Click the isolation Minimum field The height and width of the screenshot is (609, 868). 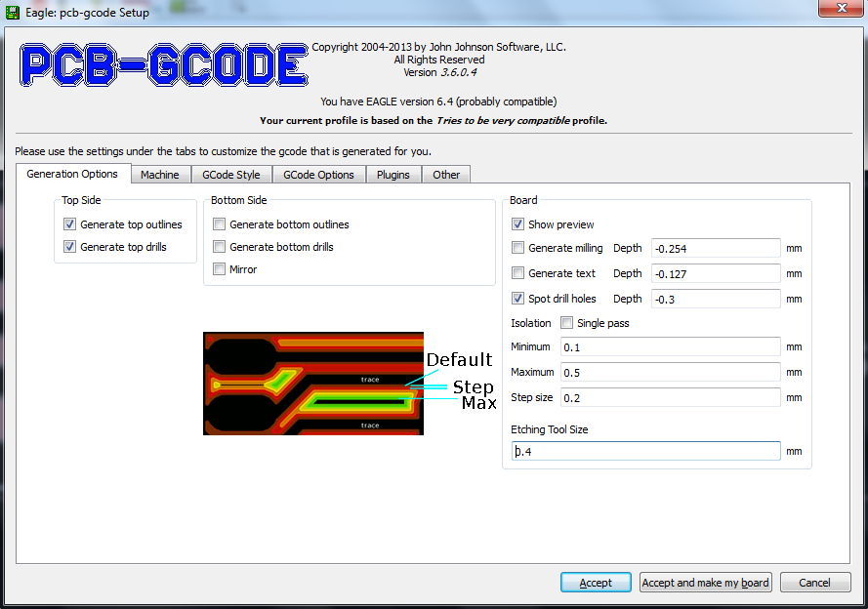click(671, 346)
